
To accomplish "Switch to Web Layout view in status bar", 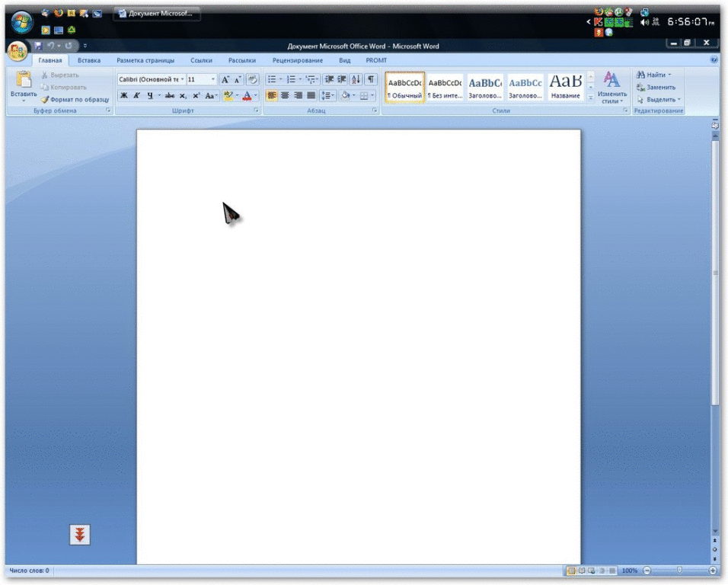I will [x=592, y=571].
